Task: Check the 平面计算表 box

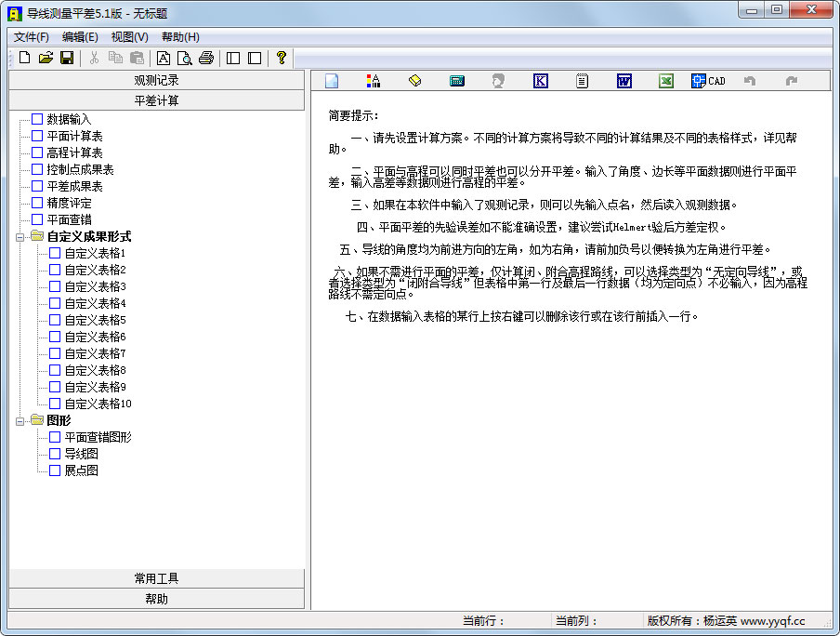Action: pyautogui.click(x=37, y=136)
